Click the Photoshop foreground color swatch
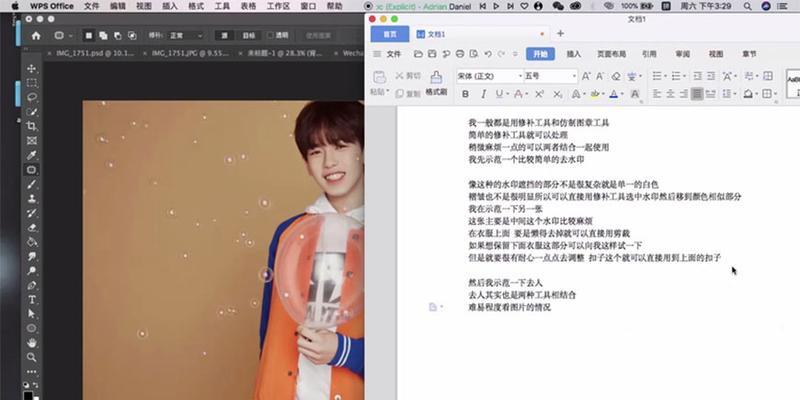This screenshot has height=400, width=800. click(x=28, y=395)
